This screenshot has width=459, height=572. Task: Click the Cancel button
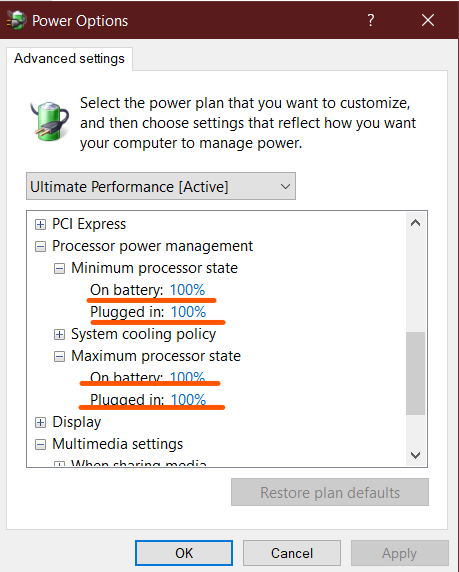(292, 553)
